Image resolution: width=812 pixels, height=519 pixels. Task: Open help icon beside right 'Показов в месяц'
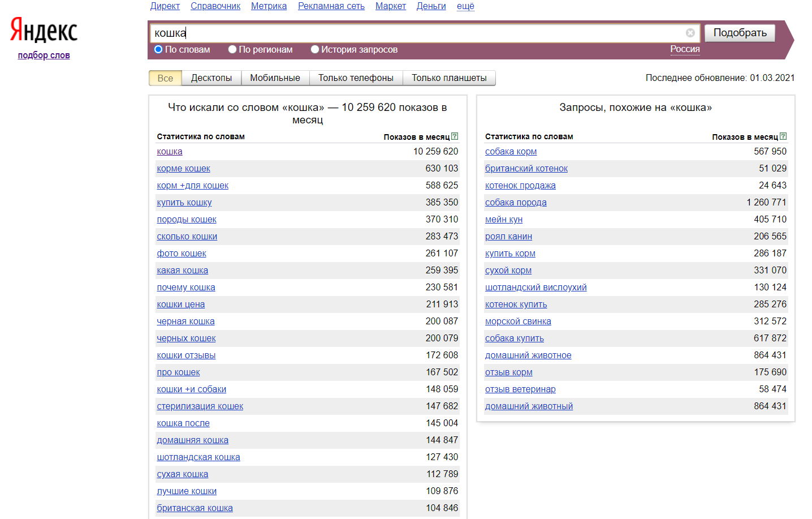(783, 136)
